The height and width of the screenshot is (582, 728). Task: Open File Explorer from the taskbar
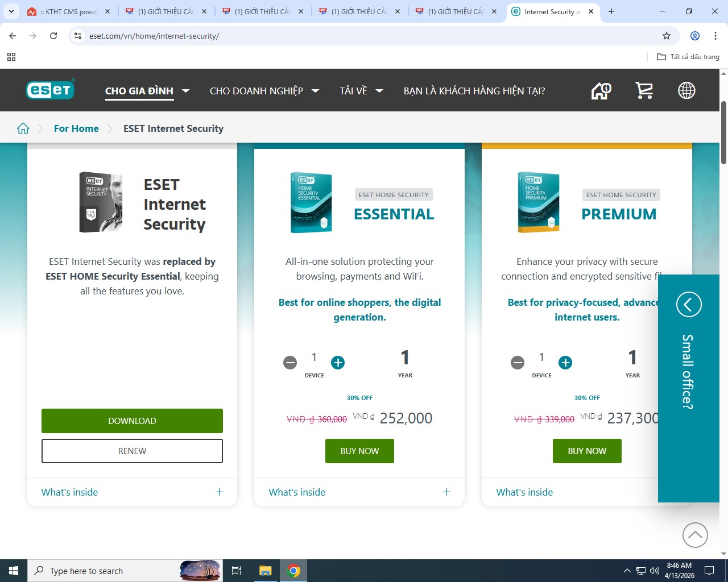pos(266,571)
